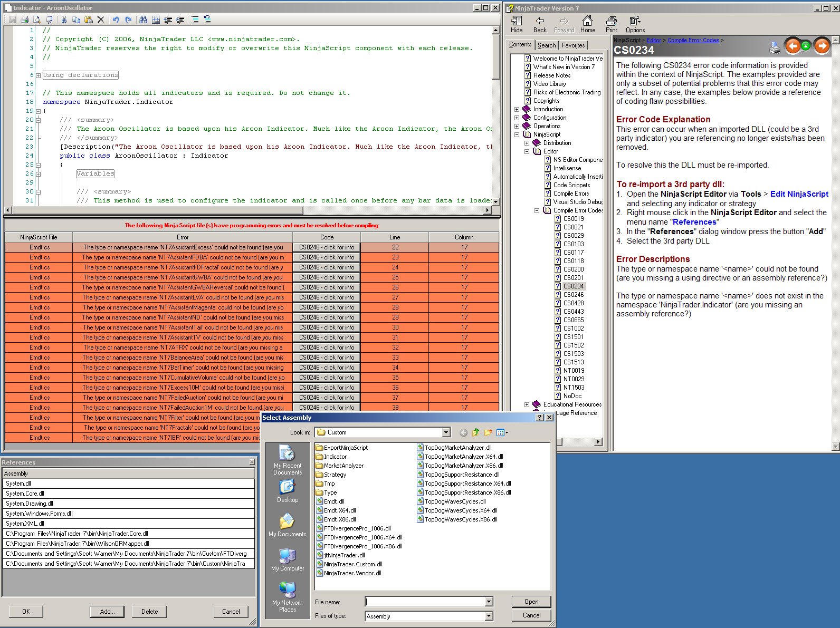The image size is (840, 628).
Task: Click the Hide icon in help toolbar
Action: point(517,24)
